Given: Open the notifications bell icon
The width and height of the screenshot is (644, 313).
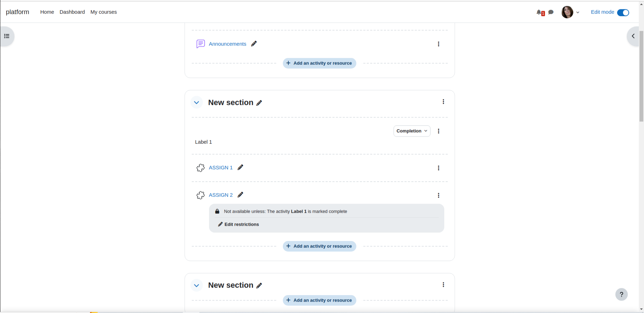Looking at the screenshot, I should click(x=539, y=12).
